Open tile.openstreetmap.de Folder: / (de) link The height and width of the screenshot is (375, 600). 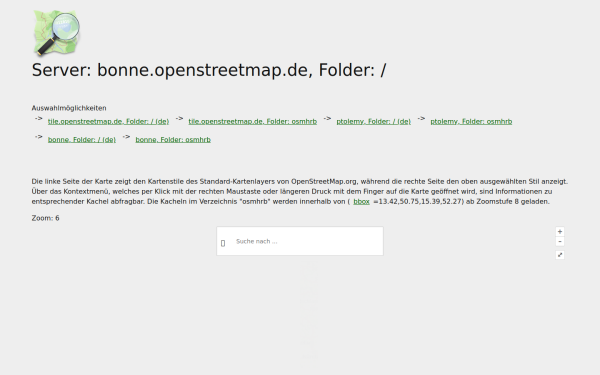click(108, 121)
